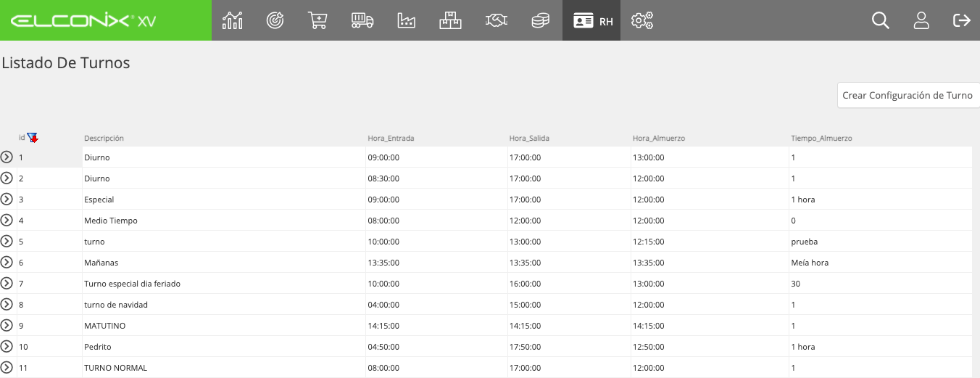Open the shopping cart purchases module
This screenshot has height=378, width=980.
tap(317, 20)
